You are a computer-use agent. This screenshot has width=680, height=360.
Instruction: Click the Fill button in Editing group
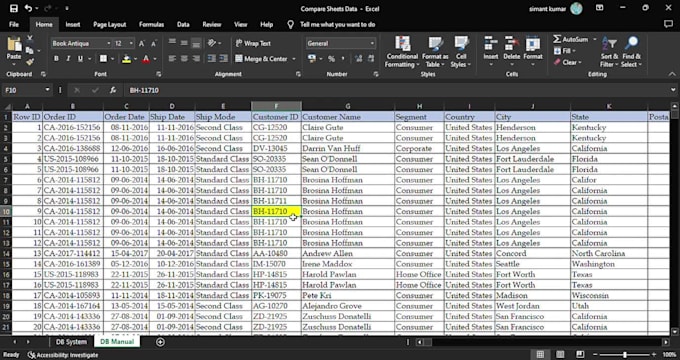click(565, 51)
